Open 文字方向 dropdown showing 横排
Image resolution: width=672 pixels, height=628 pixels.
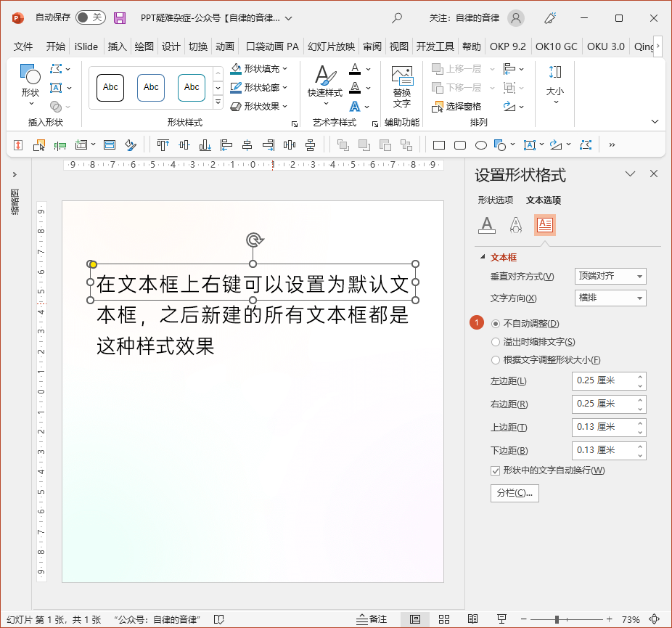pos(610,298)
